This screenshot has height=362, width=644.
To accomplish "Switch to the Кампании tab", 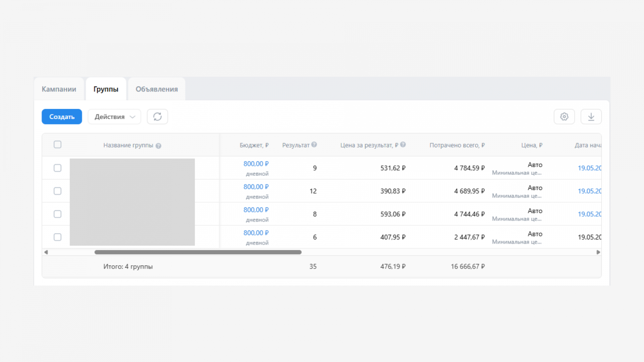I will [59, 89].
